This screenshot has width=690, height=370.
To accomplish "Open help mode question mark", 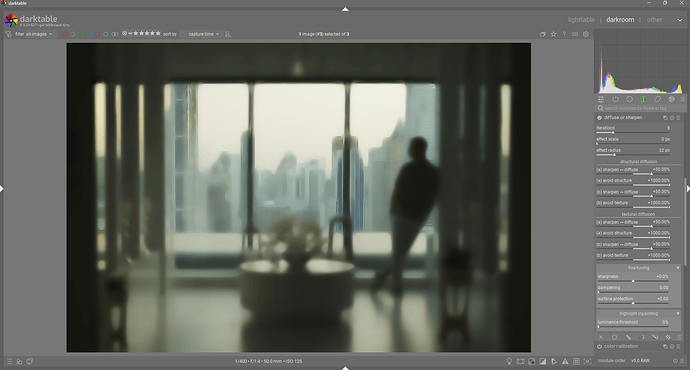I will [x=564, y=34].
